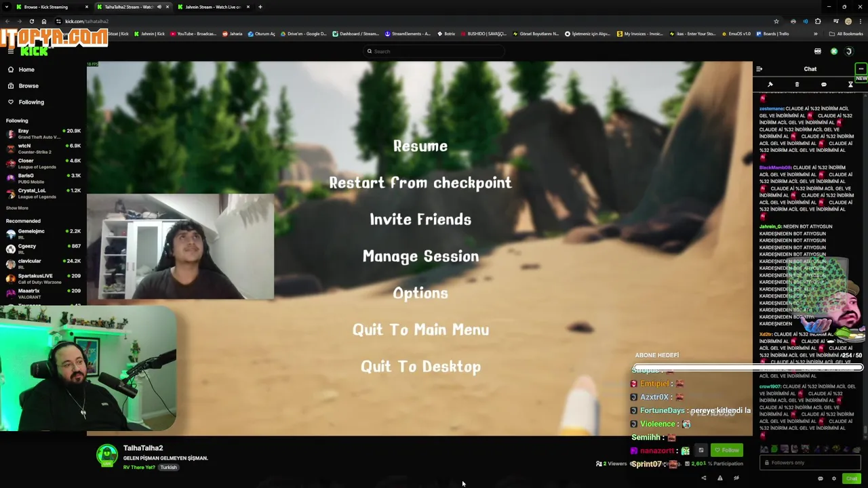Open the Home link in the sidebar
Viewport: 868px width, 488px height.
click(26, 69)
